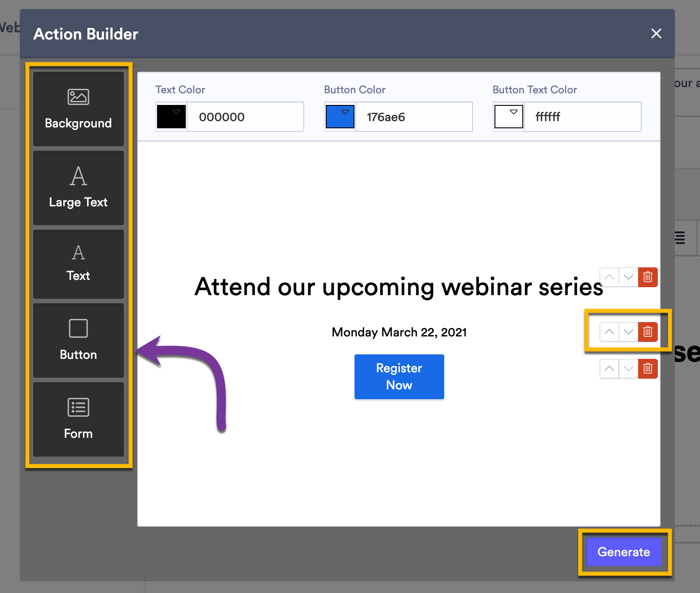Edit the Button Color hex field 176ae6
This screenshot has height=593, width=700.
pos(414,117)
